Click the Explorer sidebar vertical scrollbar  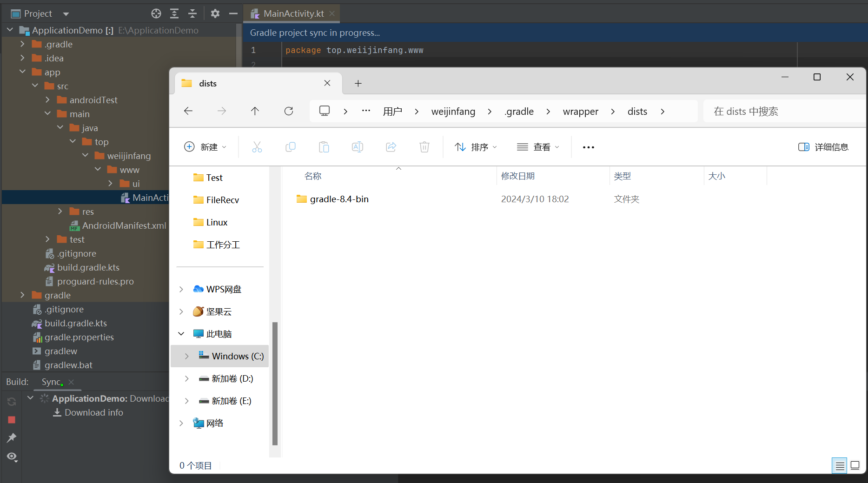pos(275,384)
